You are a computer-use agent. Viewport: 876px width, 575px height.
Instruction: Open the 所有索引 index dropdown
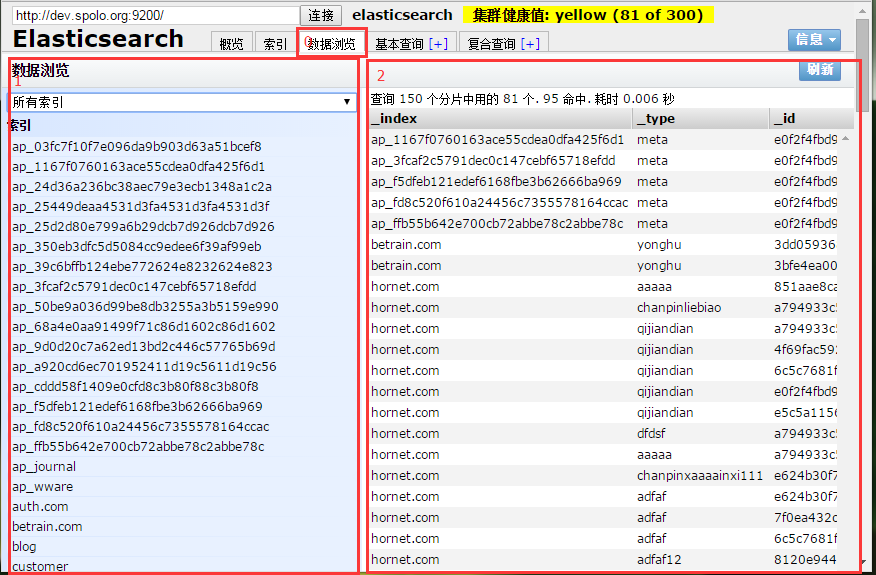point(182,102)
